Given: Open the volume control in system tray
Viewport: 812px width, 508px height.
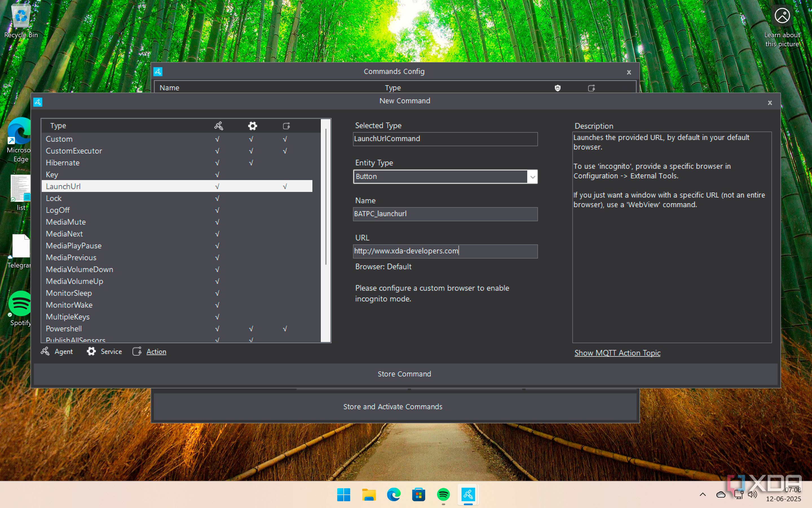Looking at the screenshot, I should (x=753, y=494).
